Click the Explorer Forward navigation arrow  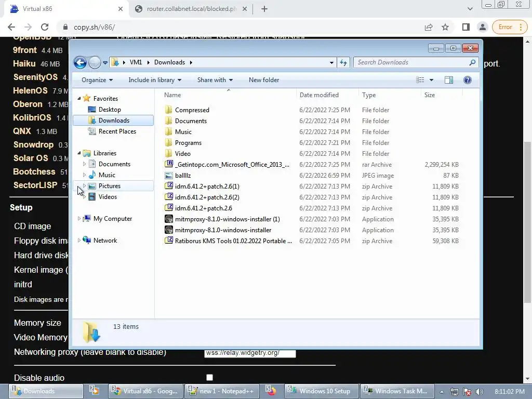tap(95, 62)
